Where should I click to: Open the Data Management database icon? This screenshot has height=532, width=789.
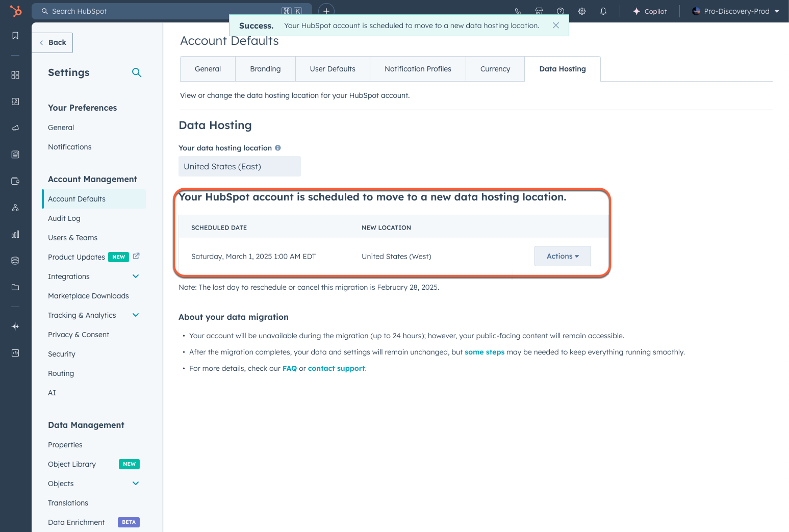15,261
